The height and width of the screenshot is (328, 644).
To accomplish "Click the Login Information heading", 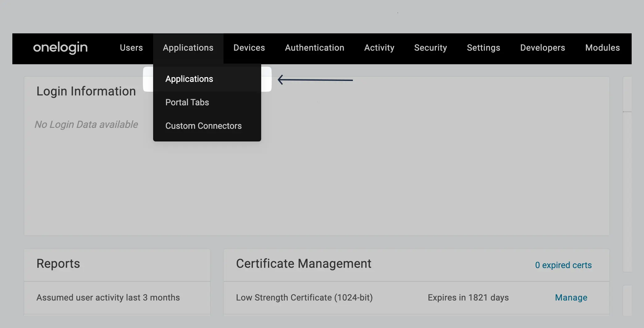I will (86, 91).
